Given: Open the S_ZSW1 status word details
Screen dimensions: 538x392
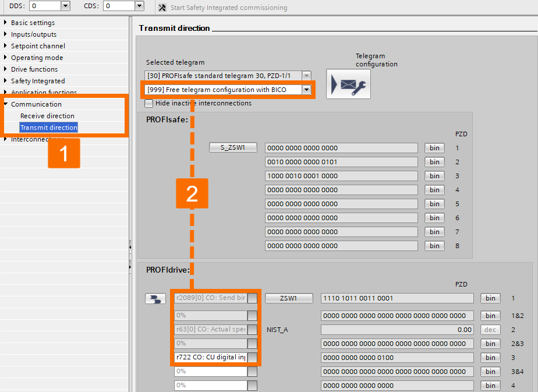Looking at the screenshot, I should point(232,147).
